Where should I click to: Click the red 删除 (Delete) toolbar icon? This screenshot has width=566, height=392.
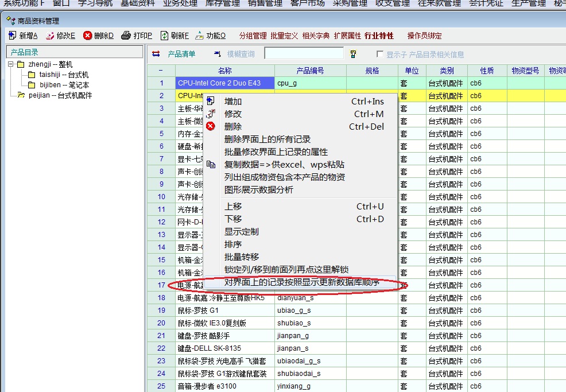87,36
